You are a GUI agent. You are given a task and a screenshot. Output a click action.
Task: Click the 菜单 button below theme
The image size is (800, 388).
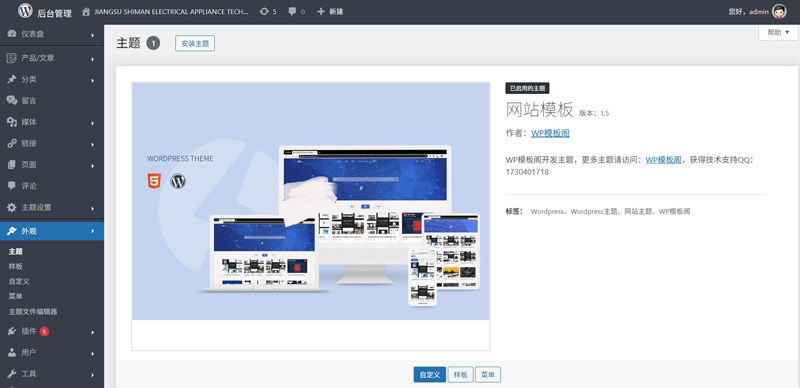488,375
